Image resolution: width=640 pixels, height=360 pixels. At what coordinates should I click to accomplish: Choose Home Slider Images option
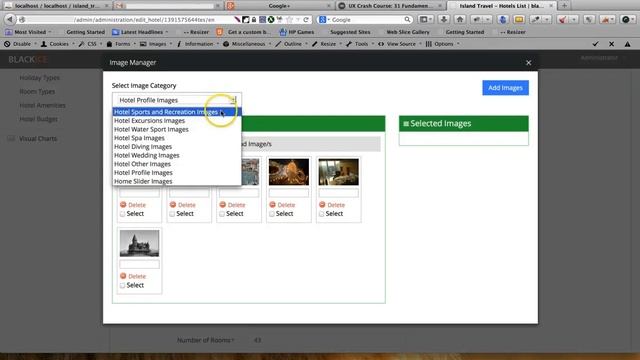177,181
